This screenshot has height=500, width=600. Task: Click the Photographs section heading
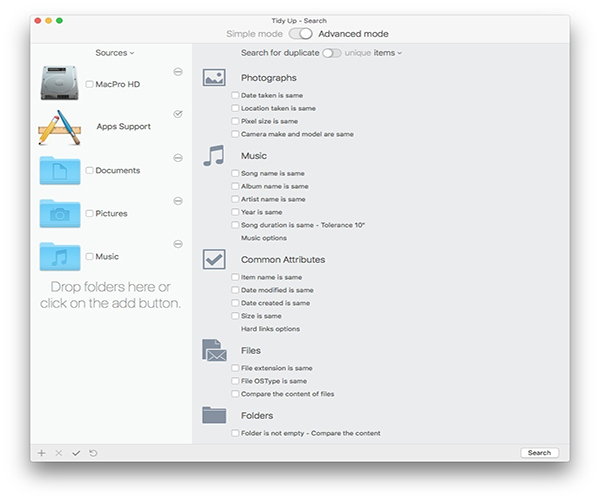pyautogui.click(x=269, y=78)
